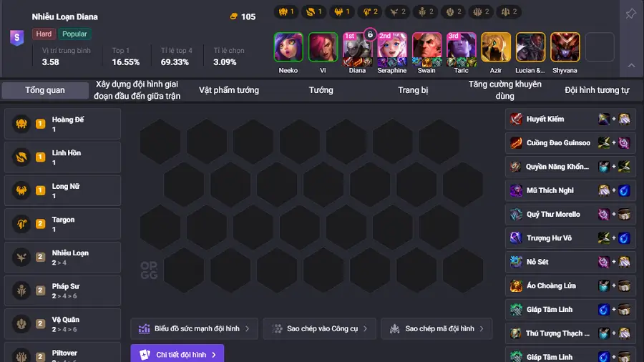The width and height of the screenshot is (644, 362).
Task: Click Sao chép mã đội hình button
Action: [436, 329]
